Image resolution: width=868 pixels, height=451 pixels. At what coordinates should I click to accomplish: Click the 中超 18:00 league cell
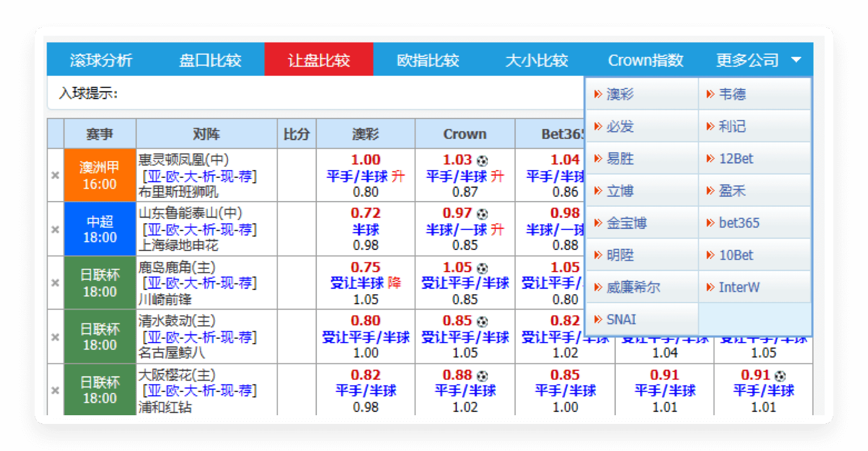pyautogui.click(x=100, y=229)
